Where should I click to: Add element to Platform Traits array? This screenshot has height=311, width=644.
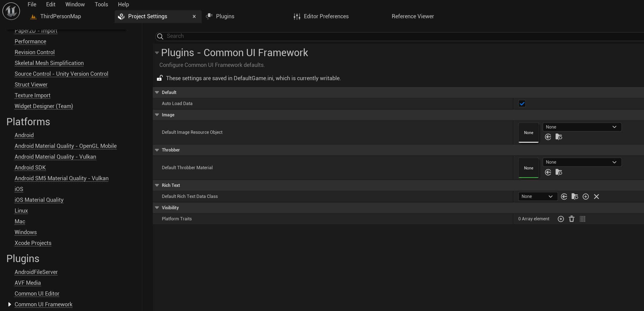tap(561, 219)
